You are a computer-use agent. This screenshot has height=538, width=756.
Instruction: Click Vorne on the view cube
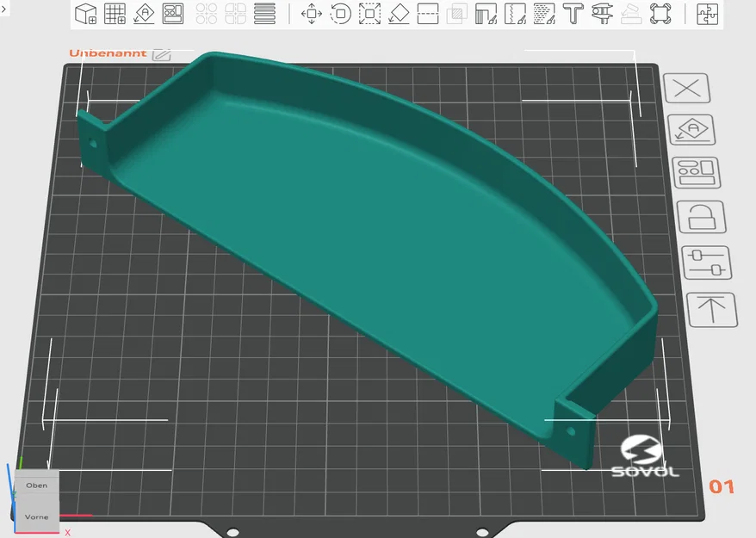(x=37, y=516)
